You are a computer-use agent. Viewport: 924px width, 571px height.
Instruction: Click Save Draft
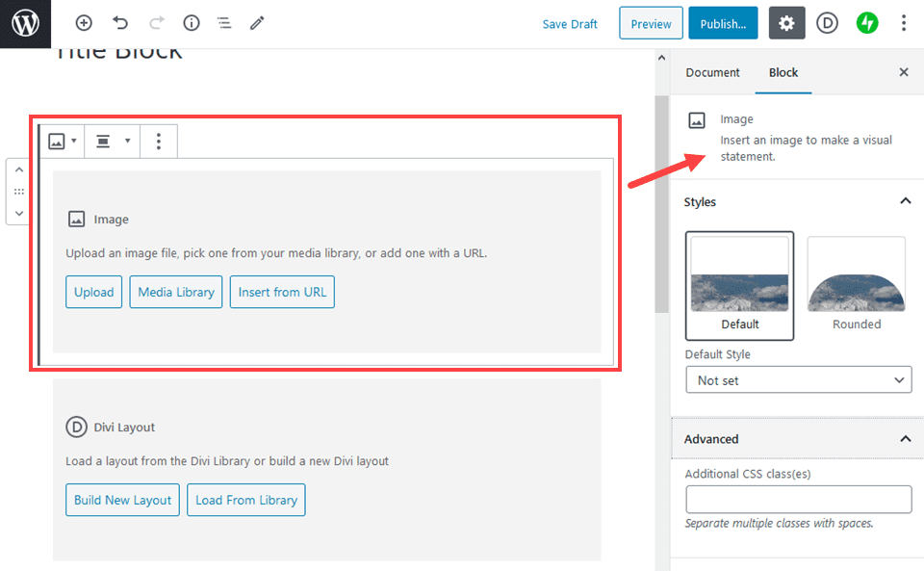(570, 23)
